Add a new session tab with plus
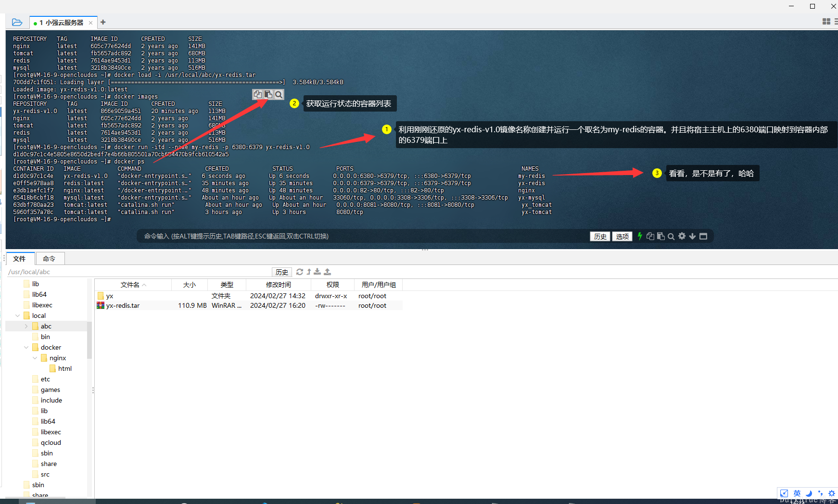 pos(103,22)
